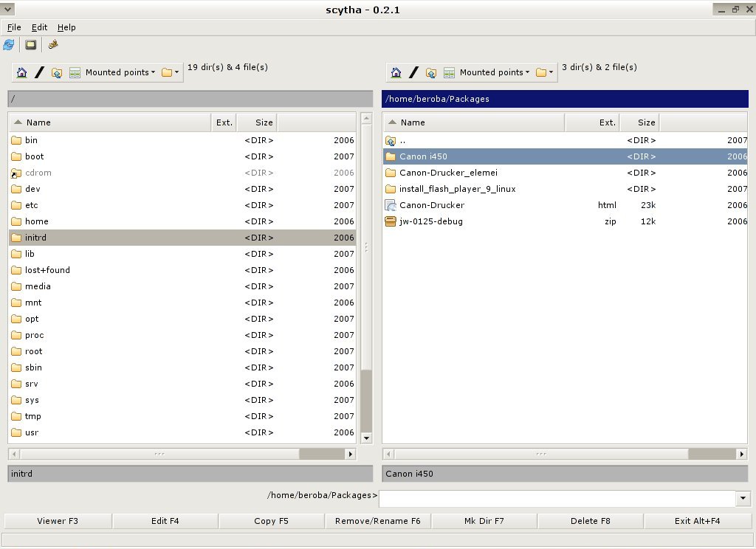Click the Remove/Rename F6 button
The width and height of the screenshot is (756, 549).
(378, 521)
